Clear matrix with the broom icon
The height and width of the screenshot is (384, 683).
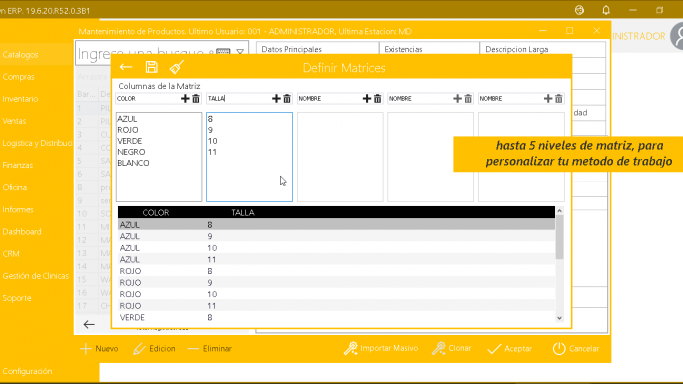click(176, 67)
